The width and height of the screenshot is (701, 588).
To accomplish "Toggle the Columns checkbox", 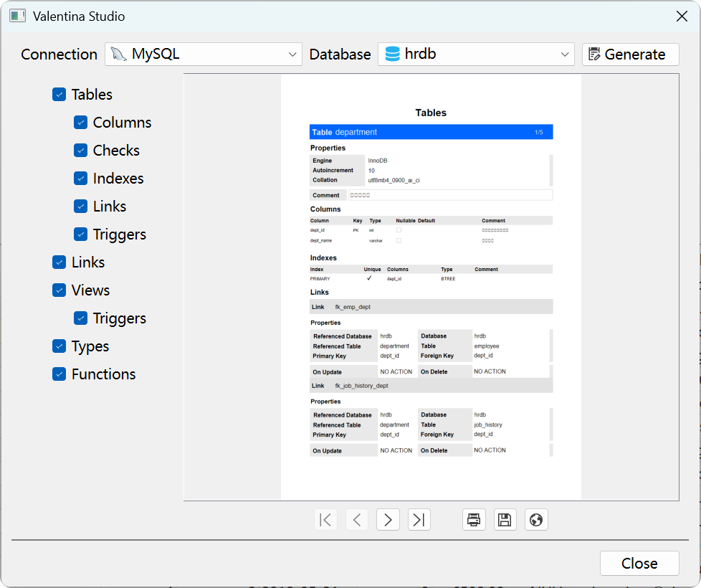I will [80, 123].
